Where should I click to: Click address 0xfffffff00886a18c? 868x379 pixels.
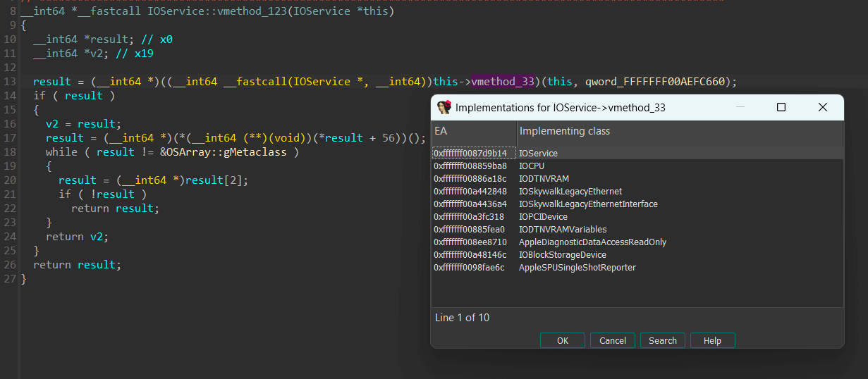[x=470, y=178]
